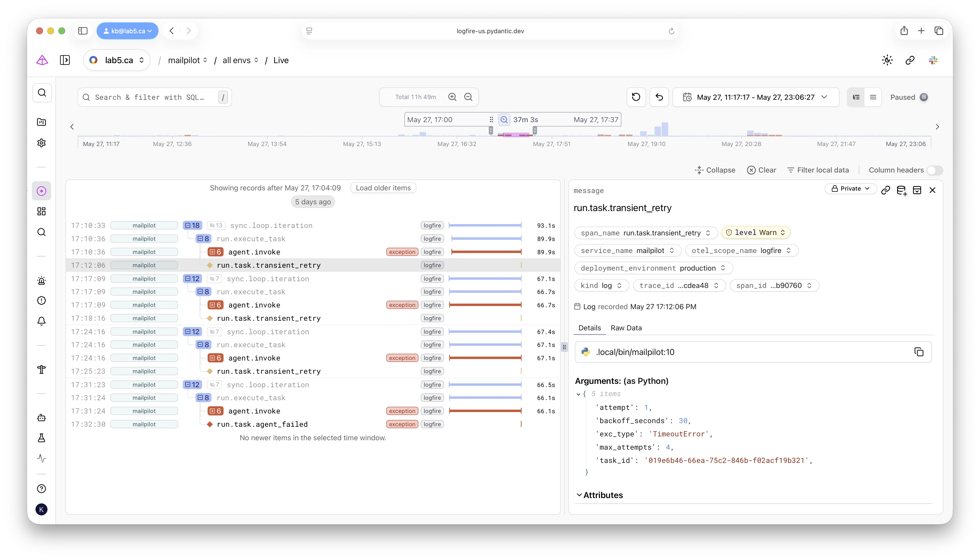The image size is (980, 560).
Task: Open the mailpilot project dropdown
Action: [x=187, y=60]
